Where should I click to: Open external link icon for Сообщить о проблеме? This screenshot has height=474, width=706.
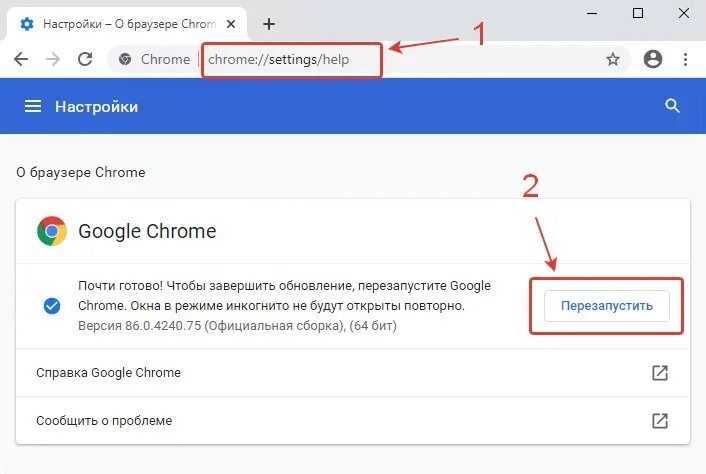tap(660, 421)
